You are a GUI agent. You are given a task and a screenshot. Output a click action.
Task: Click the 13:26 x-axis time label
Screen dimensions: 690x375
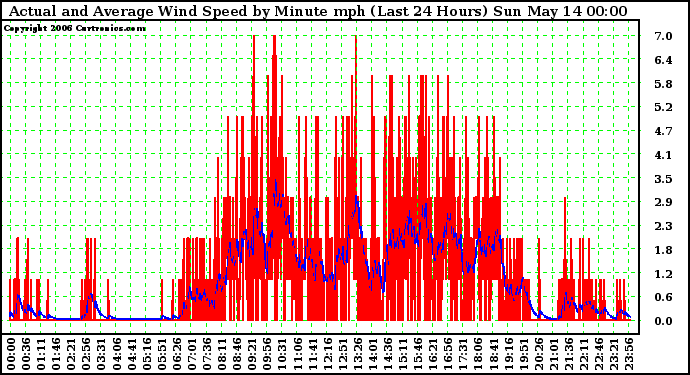click(x=357, y=354)
